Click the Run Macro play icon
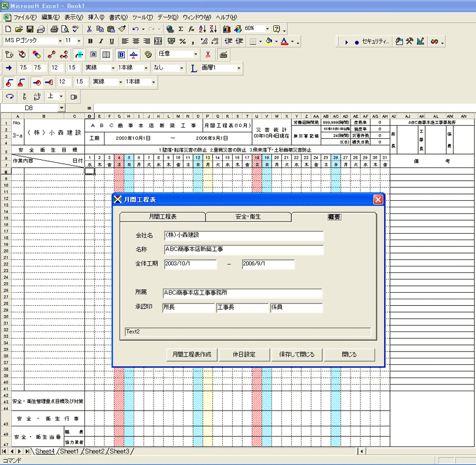 [346, 42]
